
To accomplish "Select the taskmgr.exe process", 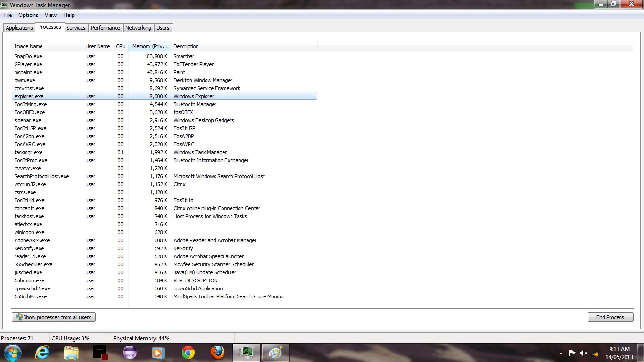I will click(165, 152).
